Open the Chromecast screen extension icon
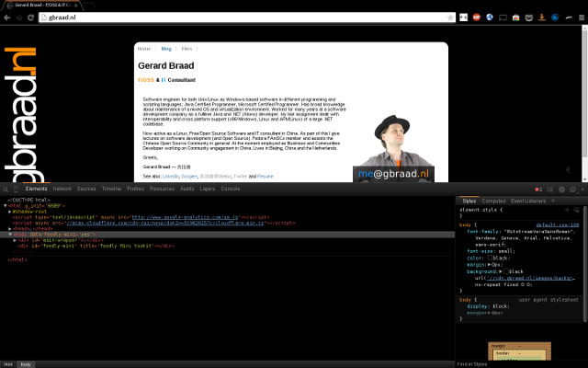588x368 pixels. coord(503,17)
